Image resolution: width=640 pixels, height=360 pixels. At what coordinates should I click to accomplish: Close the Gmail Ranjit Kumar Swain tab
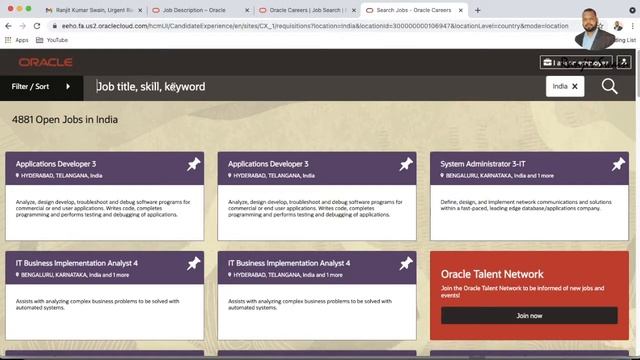(x=140, y=10)
